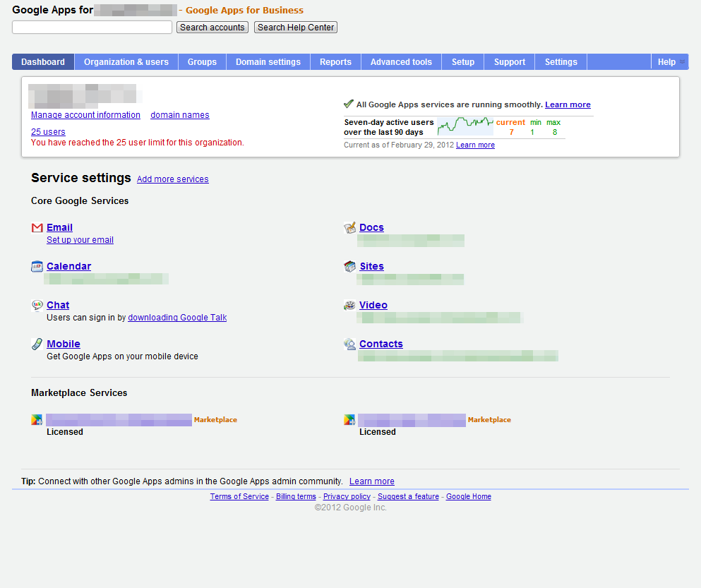The height and width of the screenshot is (588, 701).
Task: Focus the account search text box
Action: tap(92, 28)
